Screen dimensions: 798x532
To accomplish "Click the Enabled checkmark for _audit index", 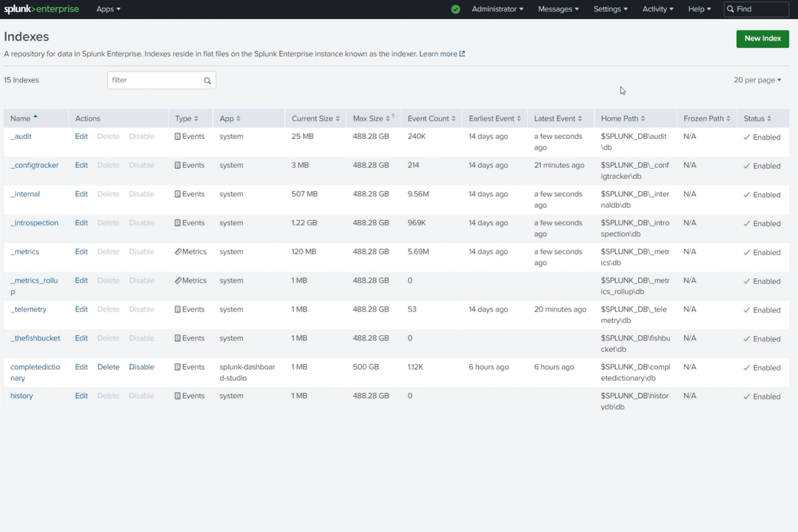I will (746, 137).
